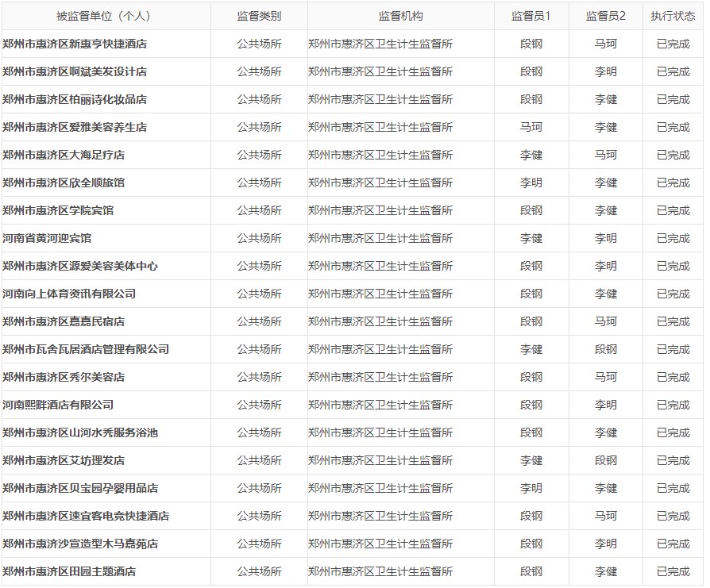Select 郑州市惠济沙宣造型木马嘉苑店 row name
Image resolution: width=710 pixels, height=588 pixels.
pos(80,544)
